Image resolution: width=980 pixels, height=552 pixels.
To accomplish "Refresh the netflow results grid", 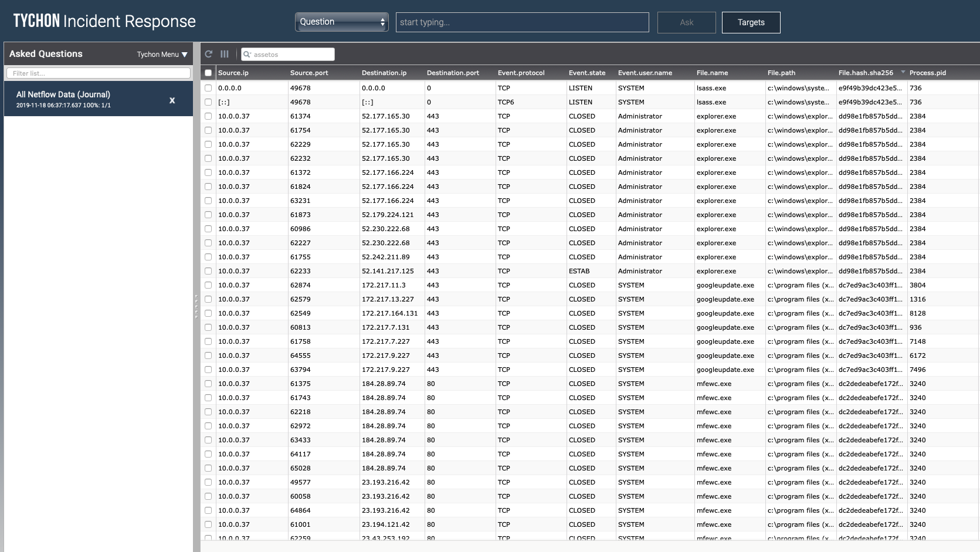I will 208,54.
